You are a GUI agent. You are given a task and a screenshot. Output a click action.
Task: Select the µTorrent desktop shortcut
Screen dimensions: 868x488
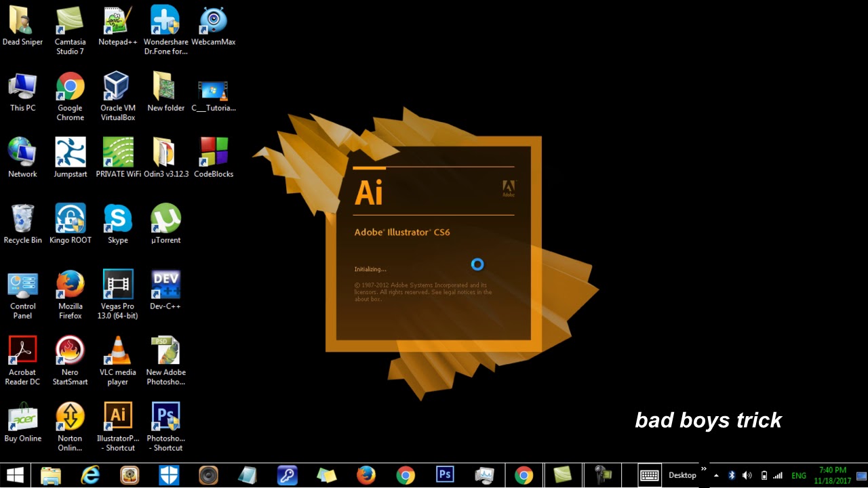(165, 224)
